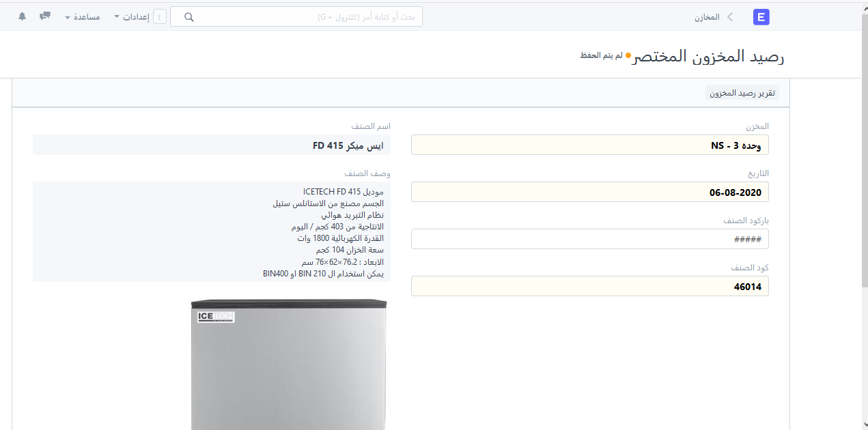
Task: Click the وصف الصنف field label
Action: [x=367, y=173]
